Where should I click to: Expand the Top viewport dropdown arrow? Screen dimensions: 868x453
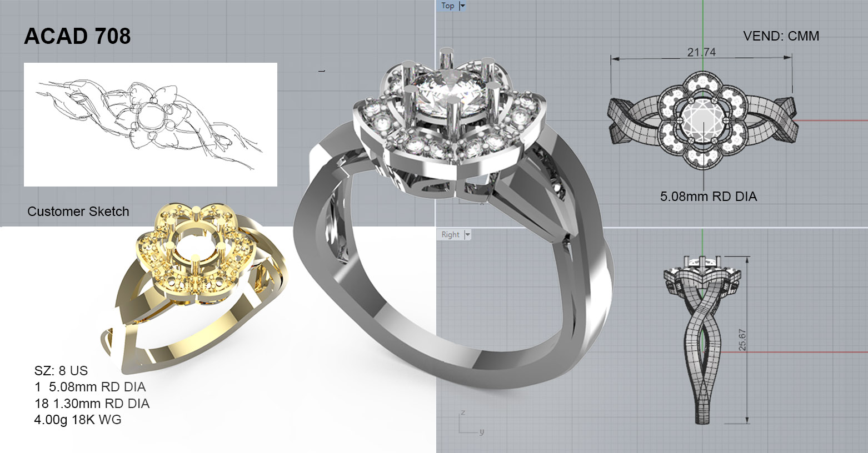coord(462,6)
